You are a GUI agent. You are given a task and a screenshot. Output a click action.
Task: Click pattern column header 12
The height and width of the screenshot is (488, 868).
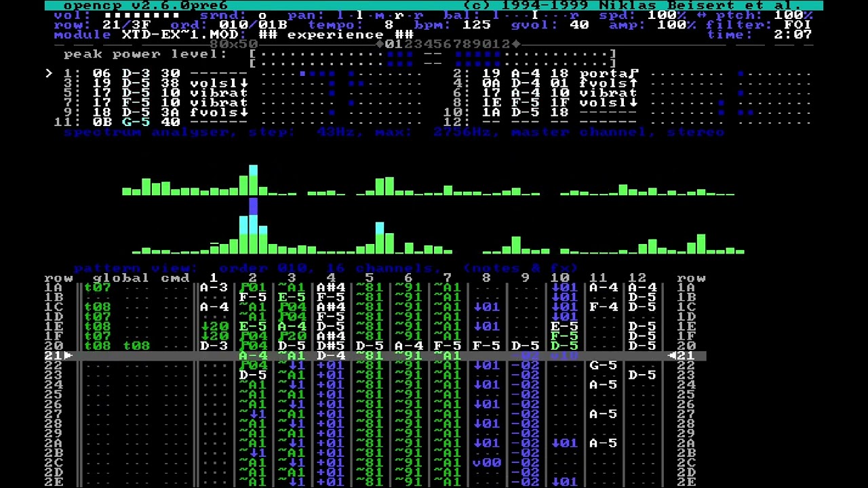pyautogui.click(x=638, y=278)
